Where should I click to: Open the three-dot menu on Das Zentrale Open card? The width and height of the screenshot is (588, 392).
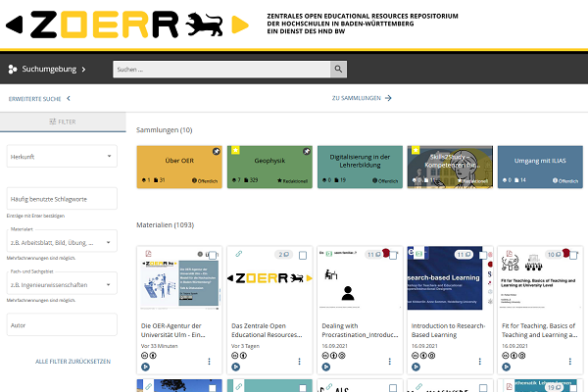click(x=299, y=362)
